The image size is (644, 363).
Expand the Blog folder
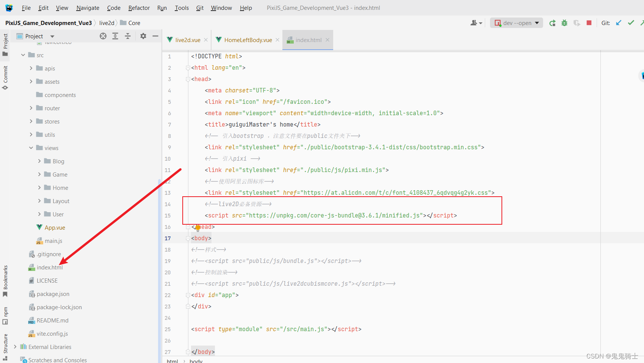[39, 161]
